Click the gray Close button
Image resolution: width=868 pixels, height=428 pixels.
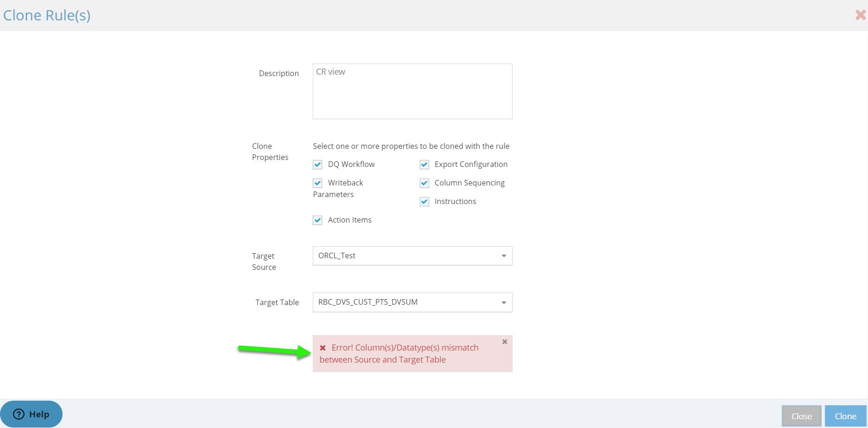point(802,416)
